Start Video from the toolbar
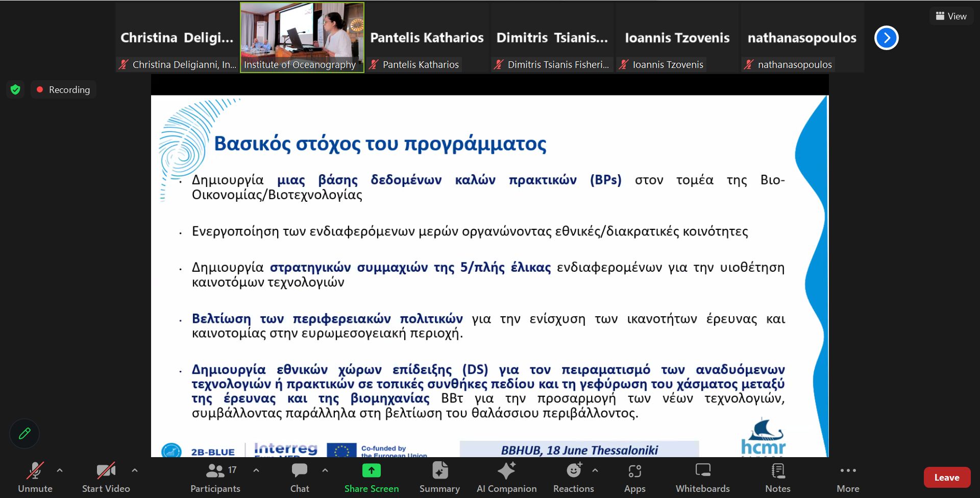 pos(106,477)
